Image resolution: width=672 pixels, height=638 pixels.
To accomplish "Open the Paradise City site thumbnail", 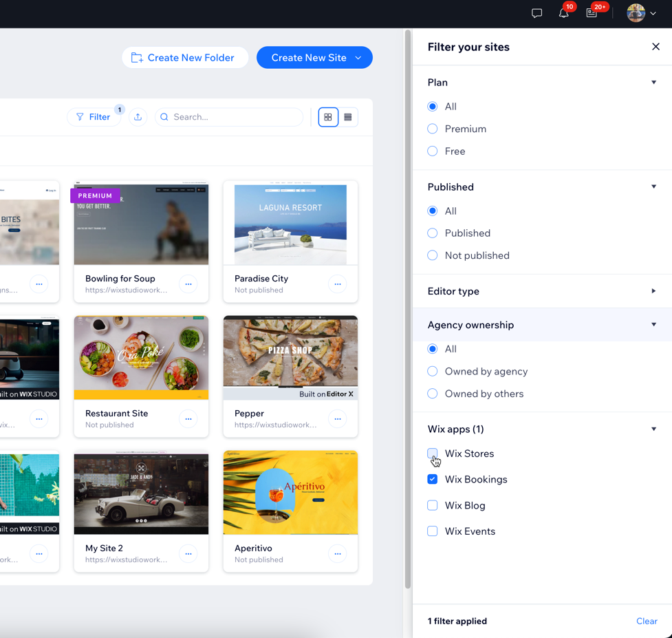I will pyautogui.click(x=290, y=223).
